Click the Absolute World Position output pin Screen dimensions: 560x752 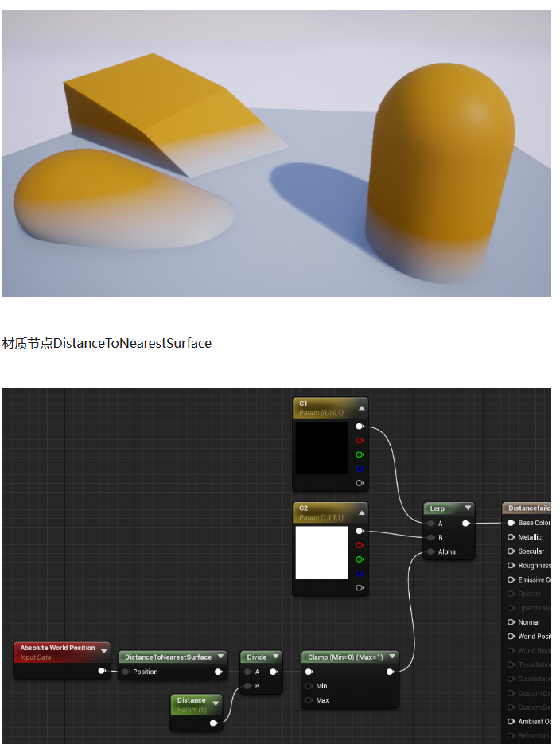(x=101, y=671)
